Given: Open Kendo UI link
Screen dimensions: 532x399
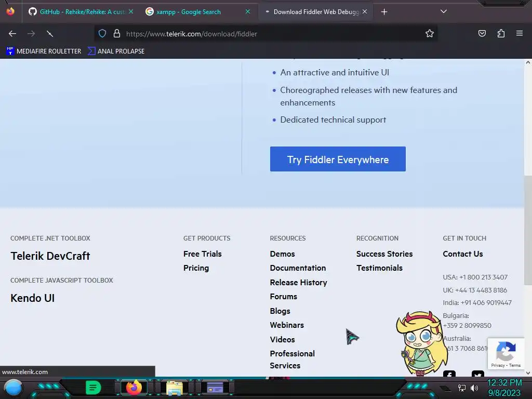Looking at the screenshot, I should [x=33, y=298].
